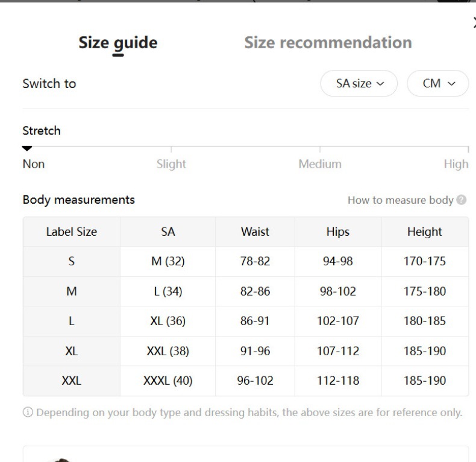
Task: Switch to the Size guide tab
Action: coord(118,43)
